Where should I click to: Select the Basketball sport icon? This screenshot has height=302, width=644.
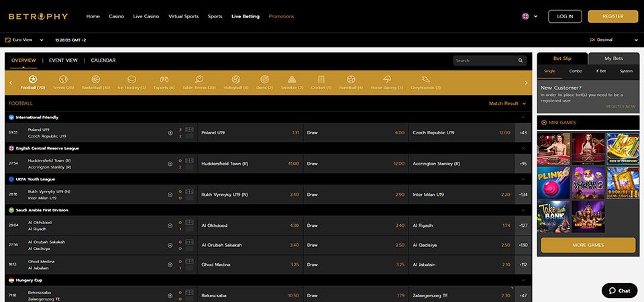[x=96, y=79]
